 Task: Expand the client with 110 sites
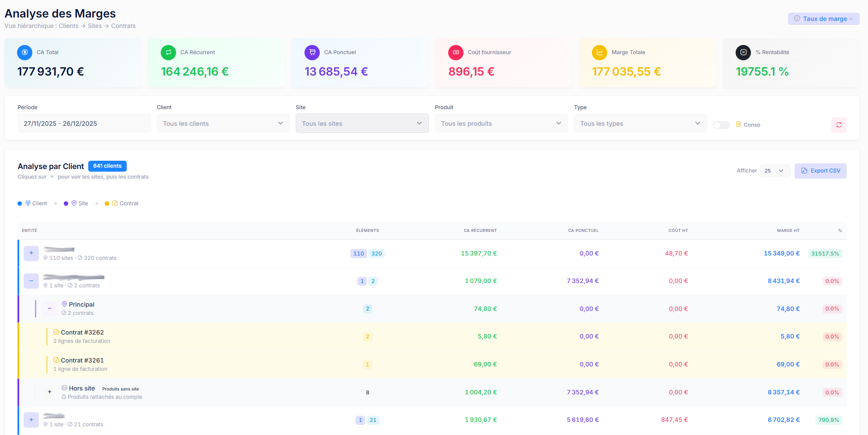(x=31, y=253)
